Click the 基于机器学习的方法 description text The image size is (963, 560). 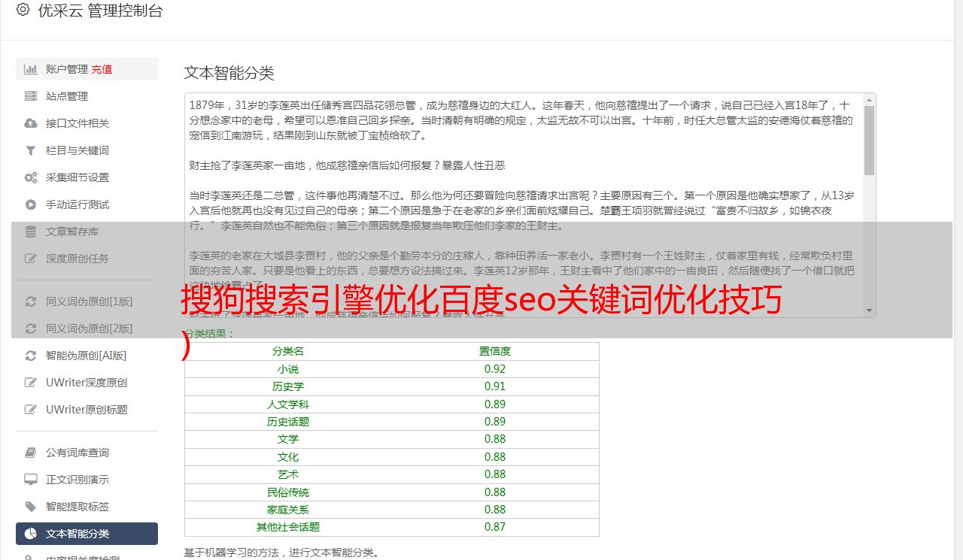pyautogui.click(x=282, y=553)
